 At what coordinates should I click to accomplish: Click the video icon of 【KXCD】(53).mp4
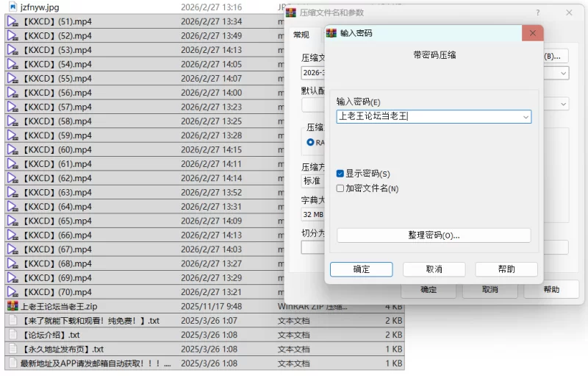click(x=12, y=50)
